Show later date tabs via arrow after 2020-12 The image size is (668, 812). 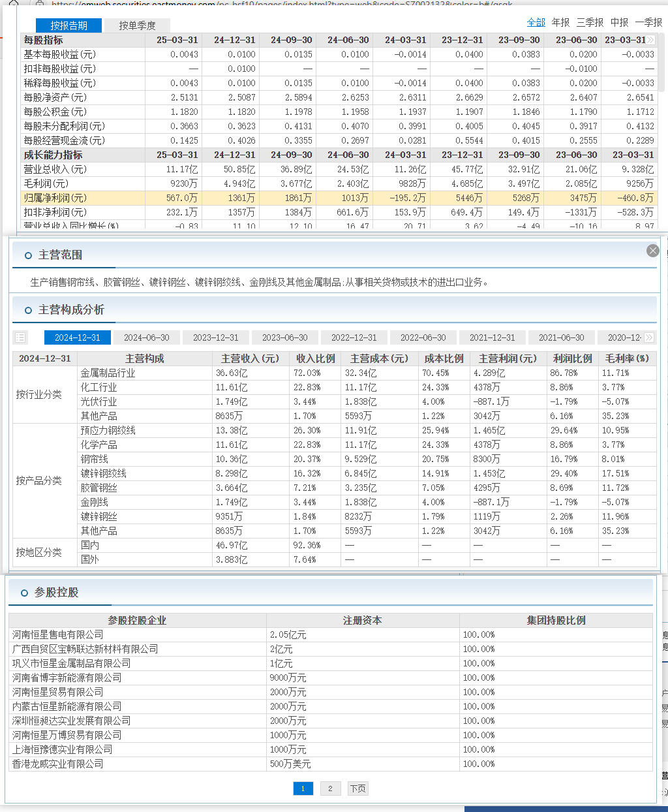649,337
